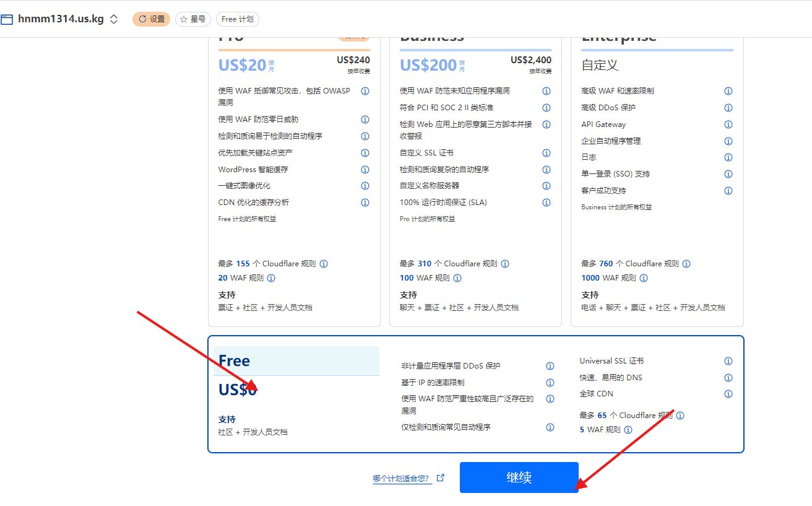
Task: Click the Business 计划的所有权益 note
Action: [x=616, y=207]
